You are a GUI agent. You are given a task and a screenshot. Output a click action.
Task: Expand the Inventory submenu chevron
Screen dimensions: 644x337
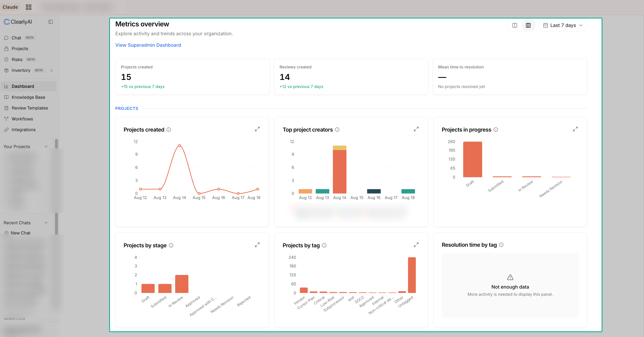point(52,70)
